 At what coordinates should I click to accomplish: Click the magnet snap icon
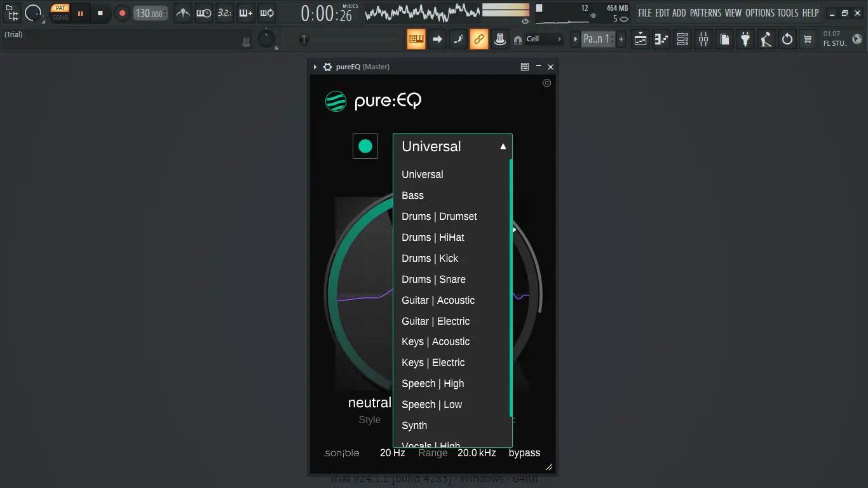point(518,40)
